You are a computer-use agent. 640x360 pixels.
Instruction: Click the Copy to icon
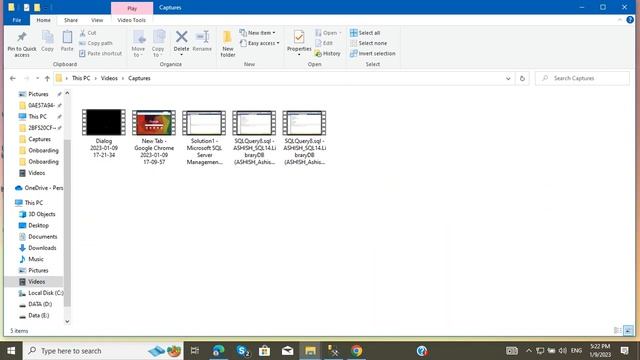click(x=158, y=38)
